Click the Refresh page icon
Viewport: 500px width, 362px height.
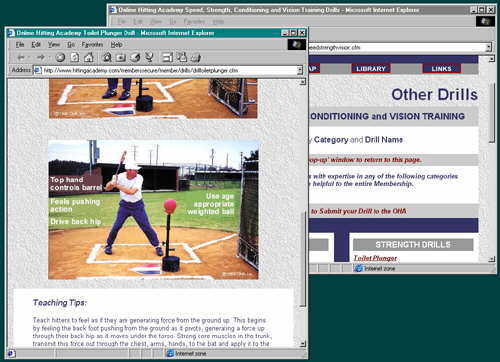pos(75,57)
